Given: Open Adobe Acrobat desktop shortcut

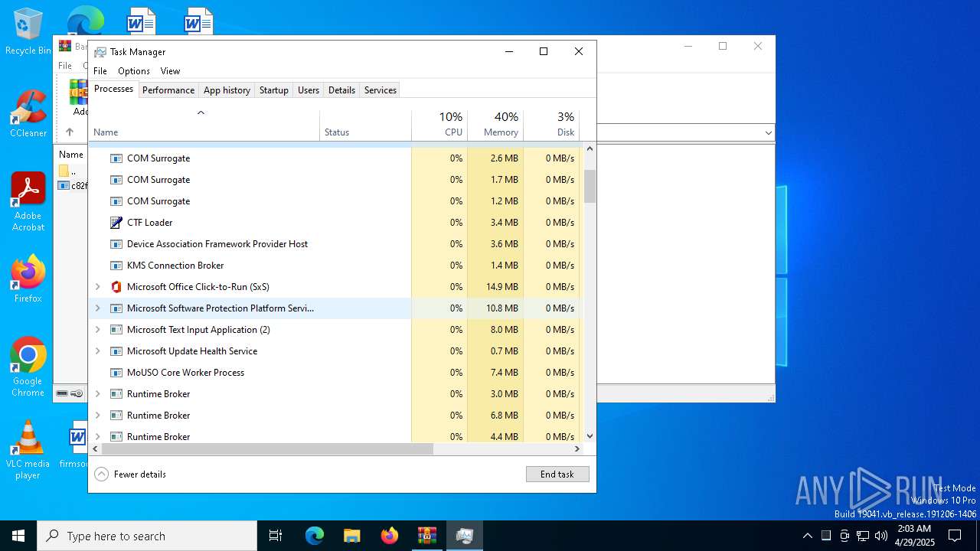Looking at the screenshot, I should click(x=28, y=202).
